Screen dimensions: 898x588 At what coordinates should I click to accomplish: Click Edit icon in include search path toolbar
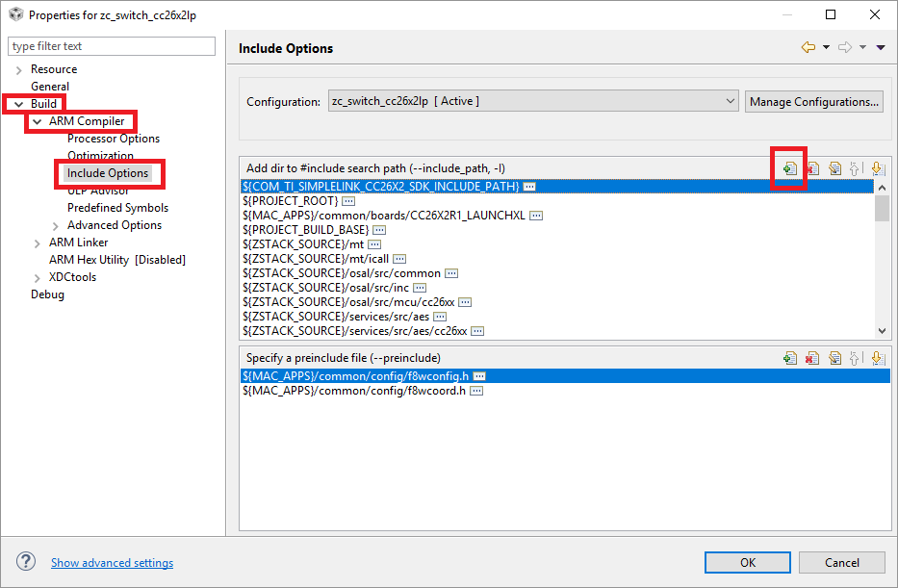click(834, 168)
